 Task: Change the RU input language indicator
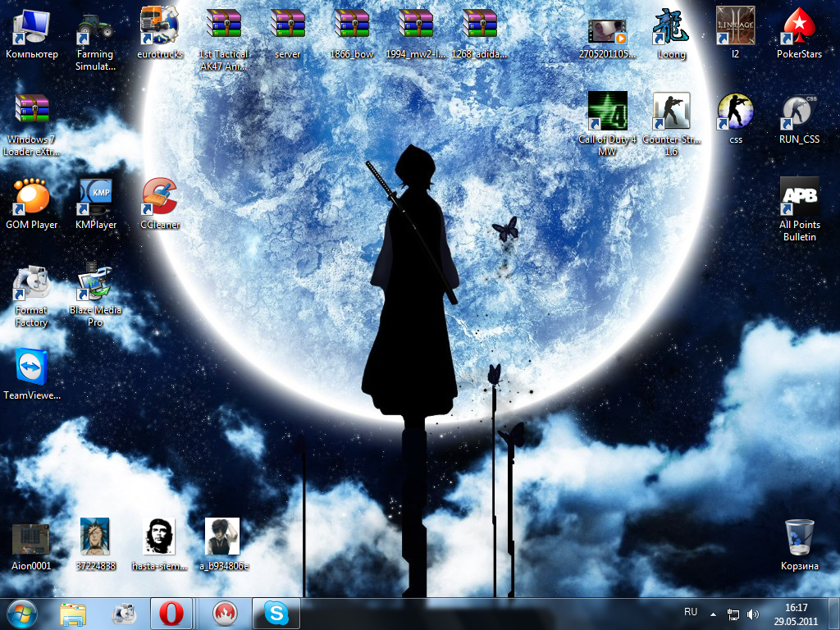pos(691,612)
